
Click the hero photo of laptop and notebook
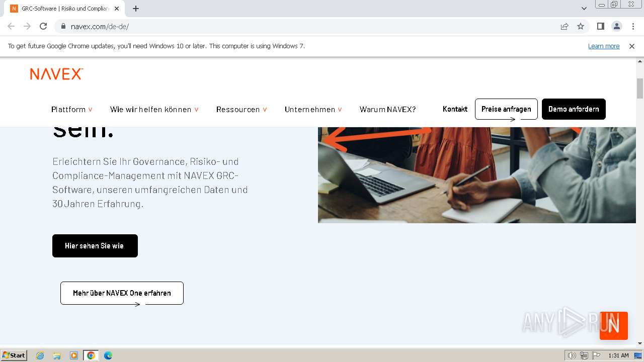point(477,175)
